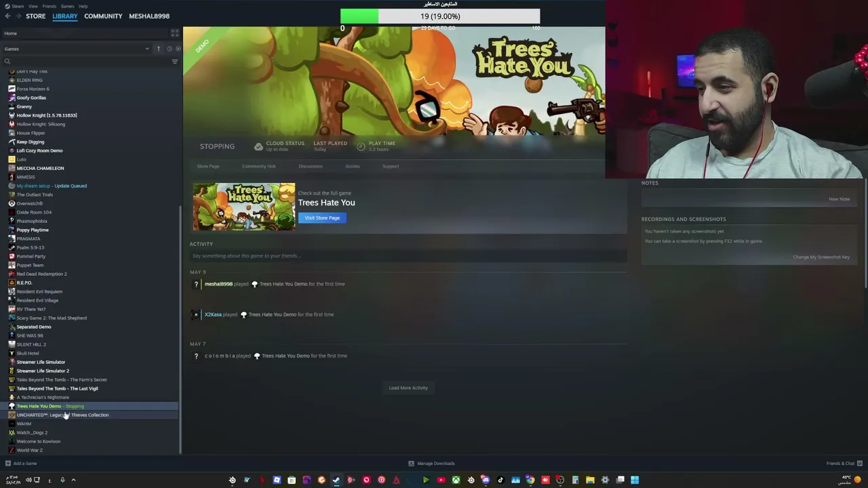Open Windows Start menu
The width and height of the screenshot is (868, 488).
(x=635, y=480)
